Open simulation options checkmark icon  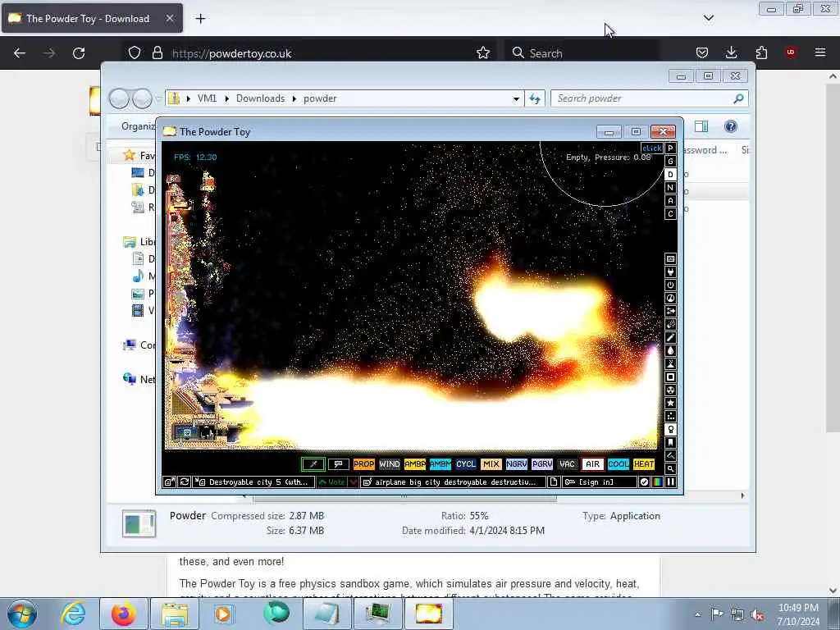click(x=645, y=482)
